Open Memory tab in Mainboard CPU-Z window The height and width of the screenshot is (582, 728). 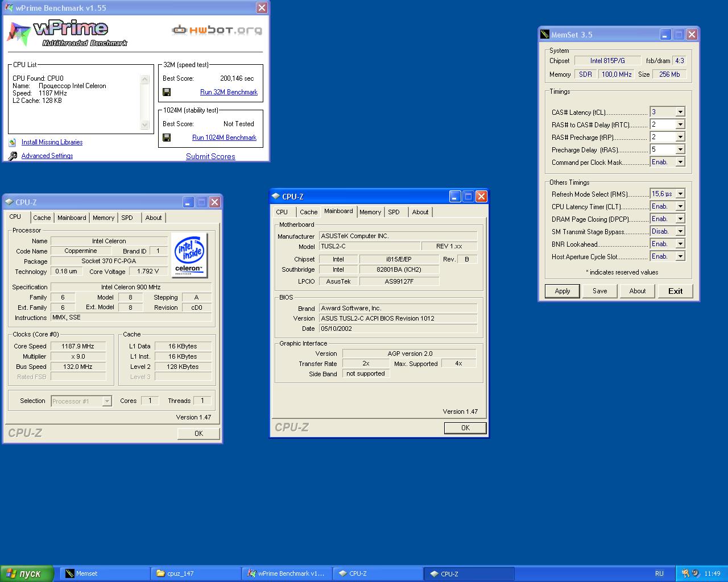(x=370, y=212)
